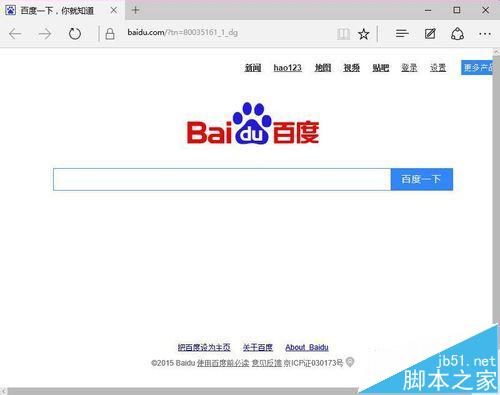Go back to the previous page
Screen dimensions: 500x395
15,34
